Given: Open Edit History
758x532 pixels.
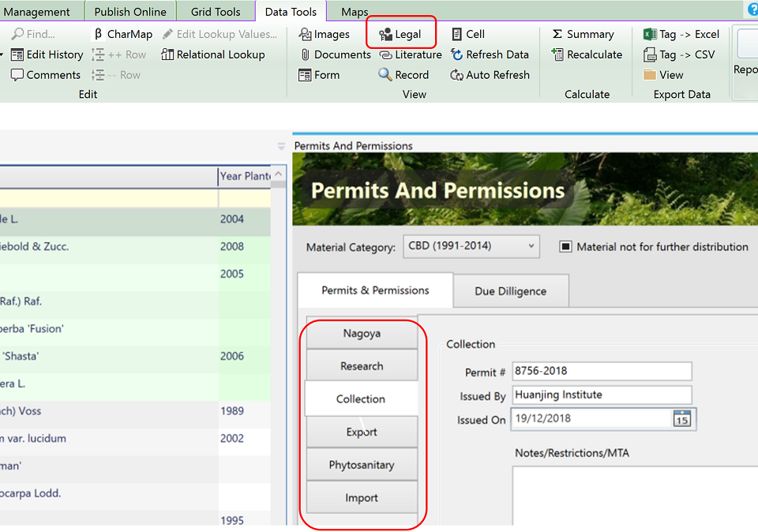Looking at the screenshot, I should click(x=47, y=54).
